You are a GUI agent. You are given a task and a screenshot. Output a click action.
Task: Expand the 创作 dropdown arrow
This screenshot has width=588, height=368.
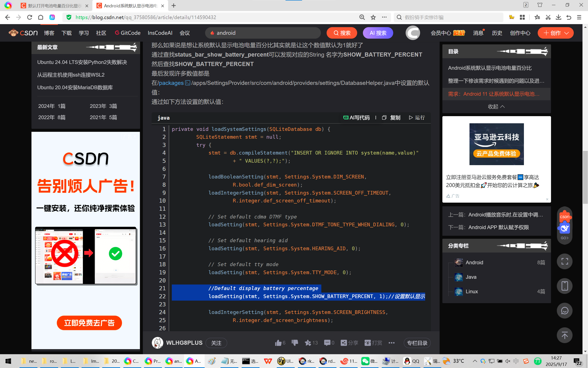point(566,33)
